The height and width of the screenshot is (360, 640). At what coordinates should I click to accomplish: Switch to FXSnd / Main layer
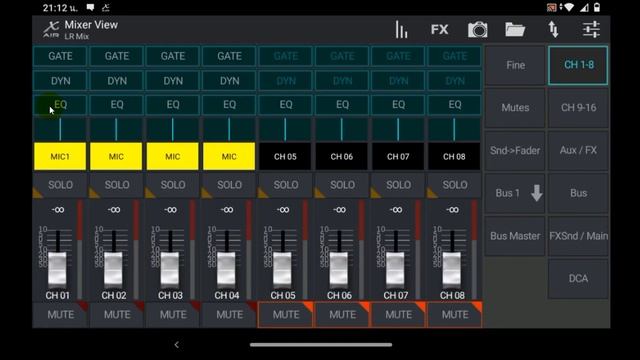point(578,236)
